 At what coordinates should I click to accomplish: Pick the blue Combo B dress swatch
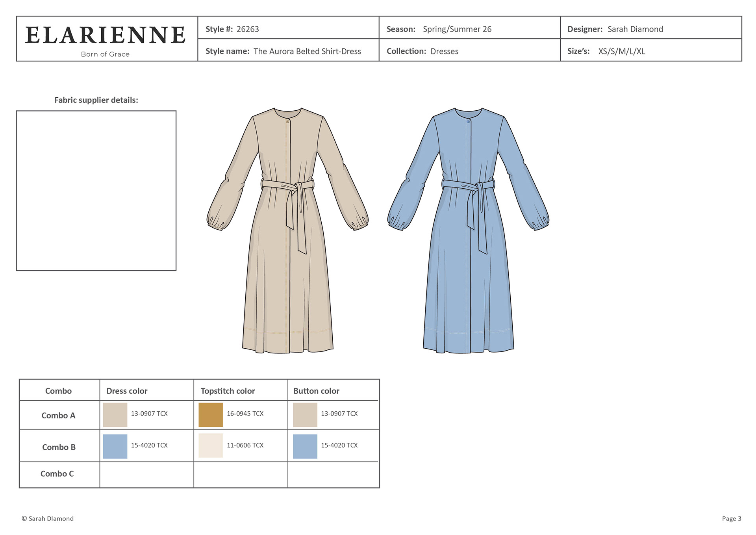[x=115, y=446]
